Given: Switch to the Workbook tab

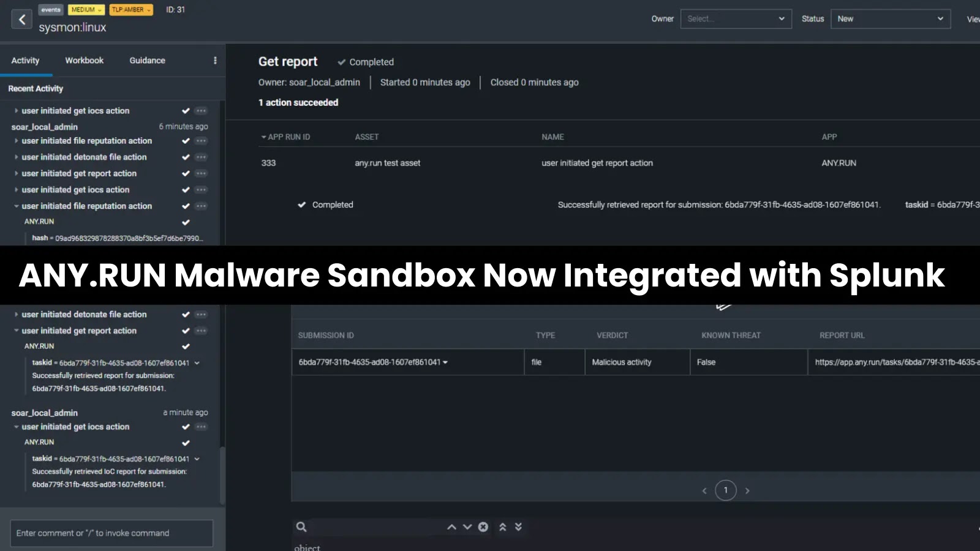Looking at the screenshot, I should [84, 60].
